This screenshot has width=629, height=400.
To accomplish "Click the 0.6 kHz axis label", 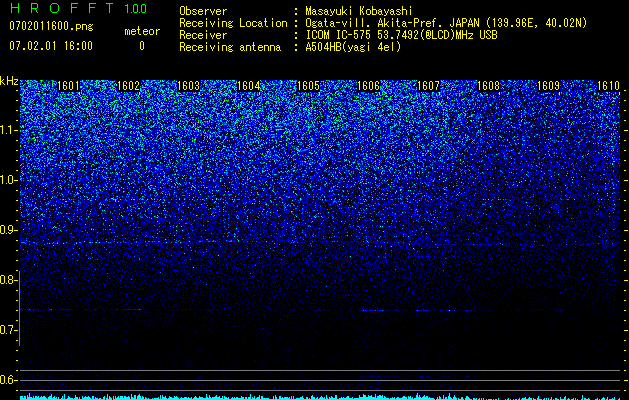I will [x=8, y=380].
